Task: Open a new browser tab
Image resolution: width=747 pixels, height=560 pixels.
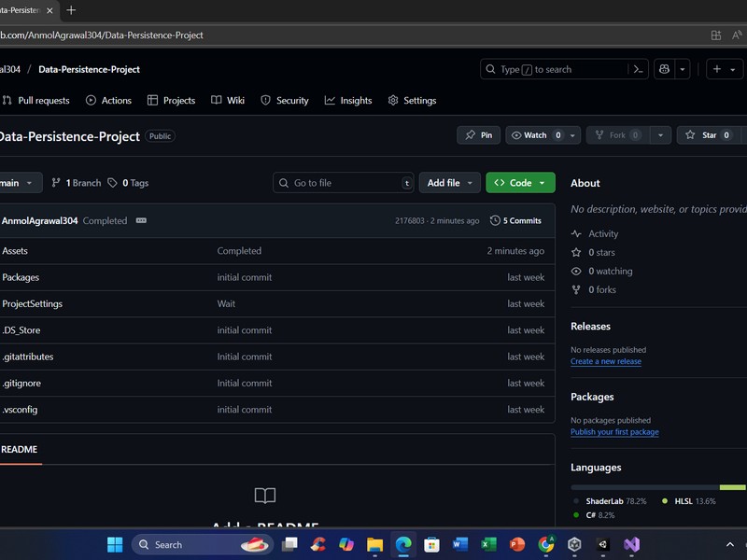Action: 71,10
